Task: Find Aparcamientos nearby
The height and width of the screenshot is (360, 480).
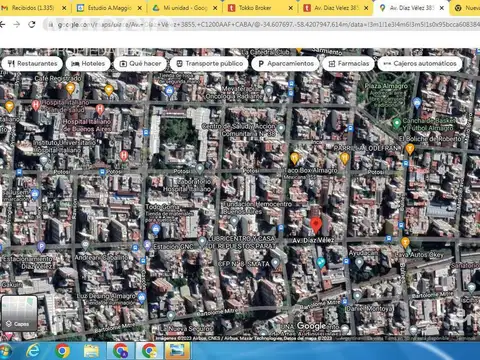Action: point(285,63)
